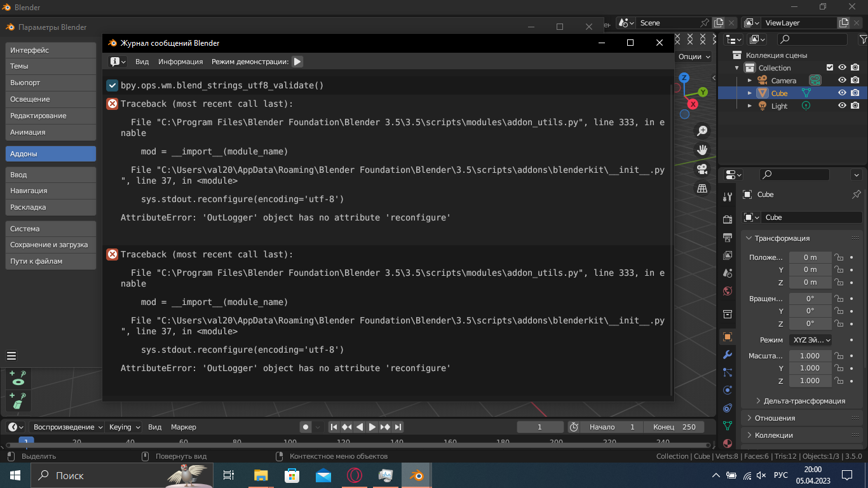This screenshot has width=868, height=488.
Task: Adjust the Z scale value slider
Action: (810, 380)
